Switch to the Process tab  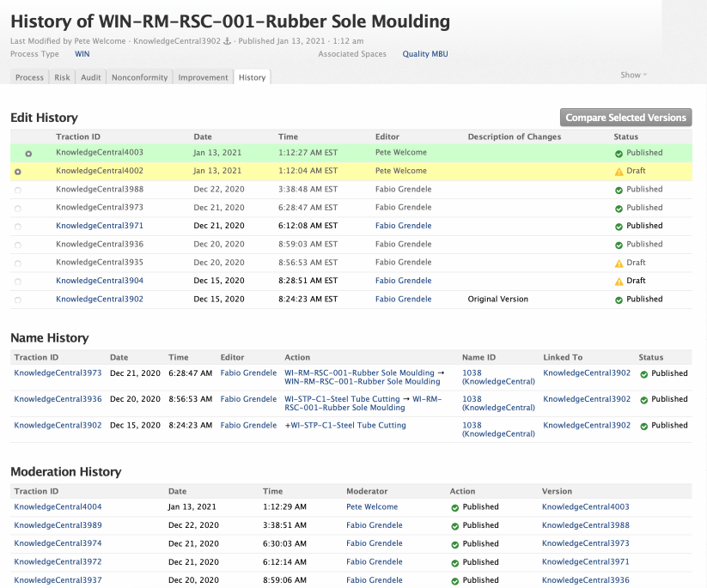pos(29,77)
